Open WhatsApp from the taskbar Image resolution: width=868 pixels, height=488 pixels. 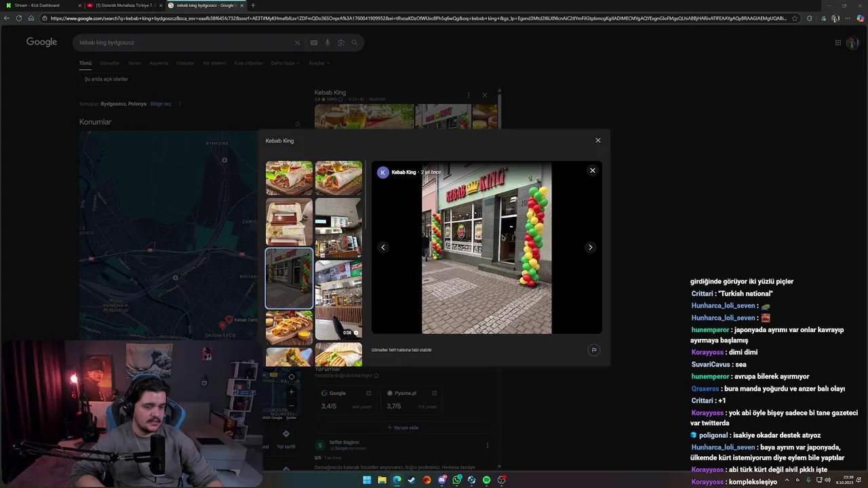457,480
